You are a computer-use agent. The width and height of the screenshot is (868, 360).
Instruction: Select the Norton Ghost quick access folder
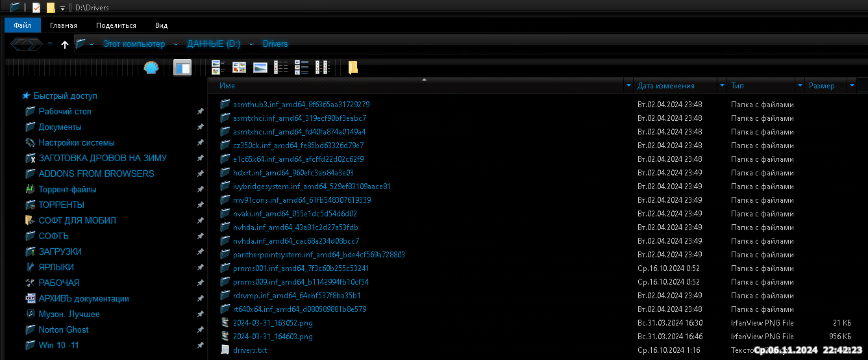[64, 329]
